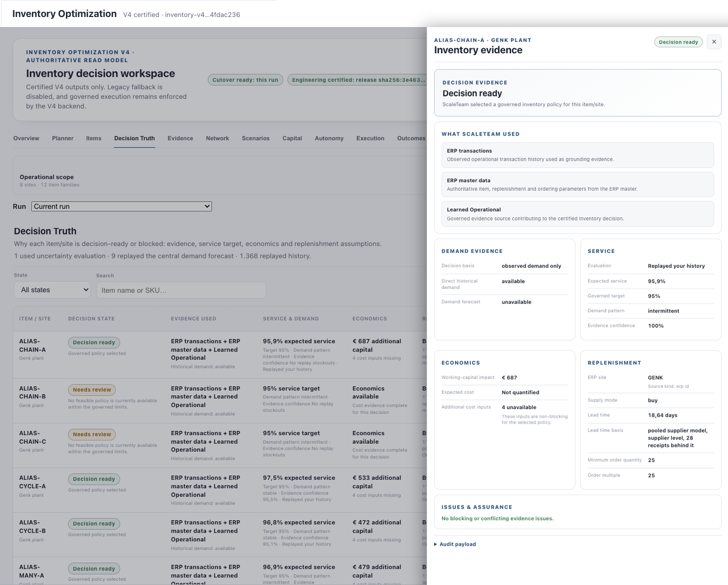Viewport: 728px width, 585px height.
Task: Click the ERP transactions evidence card
Action: point(578,155)
